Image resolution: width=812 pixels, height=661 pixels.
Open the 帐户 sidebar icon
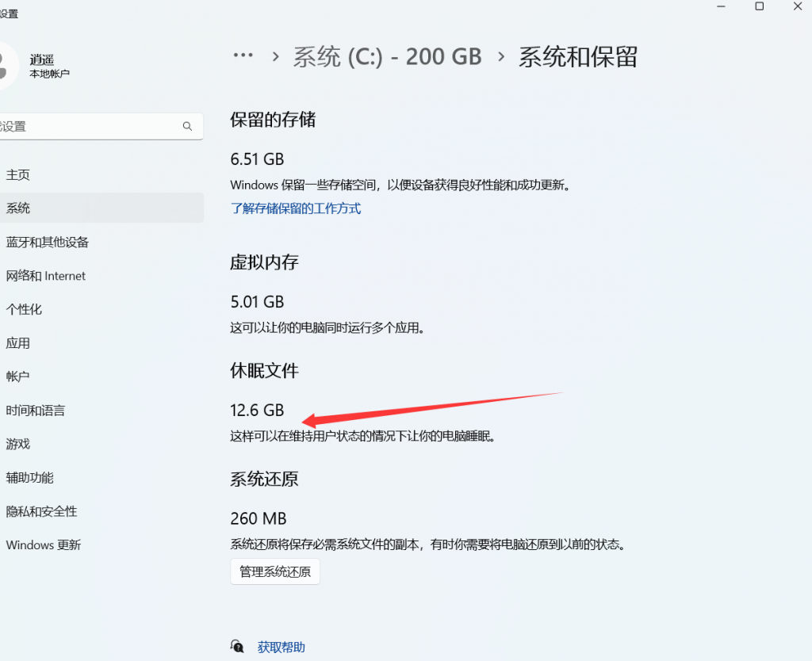(17, 376)
